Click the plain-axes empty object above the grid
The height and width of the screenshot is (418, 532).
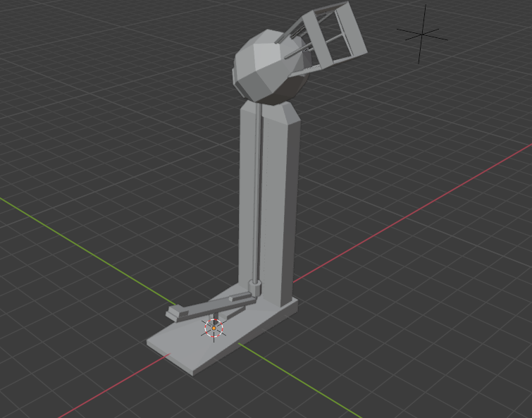[422, 35]
